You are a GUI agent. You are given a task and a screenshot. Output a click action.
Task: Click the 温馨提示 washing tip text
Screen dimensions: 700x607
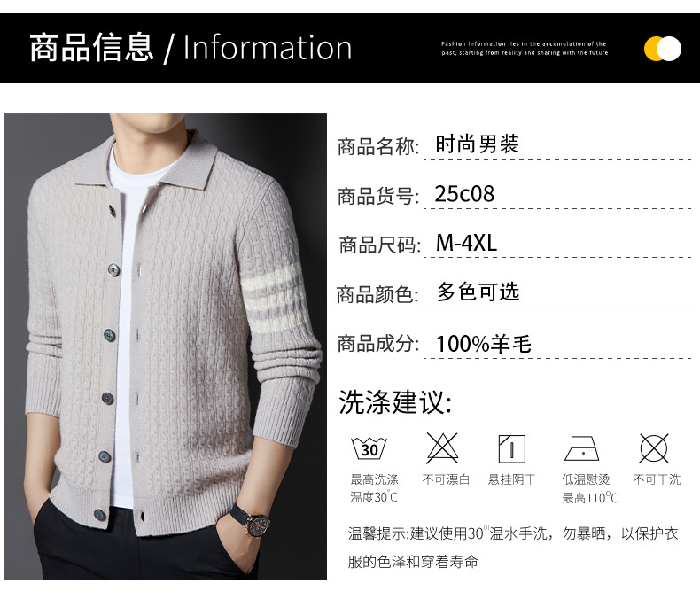(x=513, y=548)
